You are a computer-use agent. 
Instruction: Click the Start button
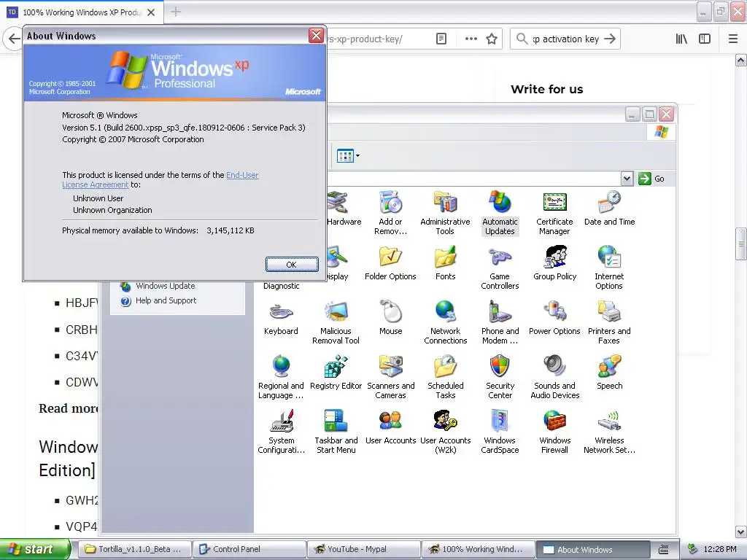tap(34, 549)
